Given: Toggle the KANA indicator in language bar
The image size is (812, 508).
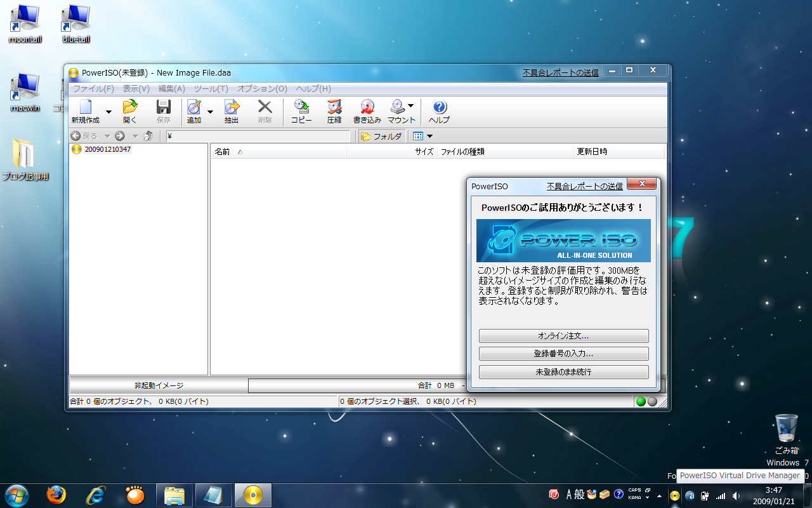Looking at the screenshot, I should coord(634,498).
